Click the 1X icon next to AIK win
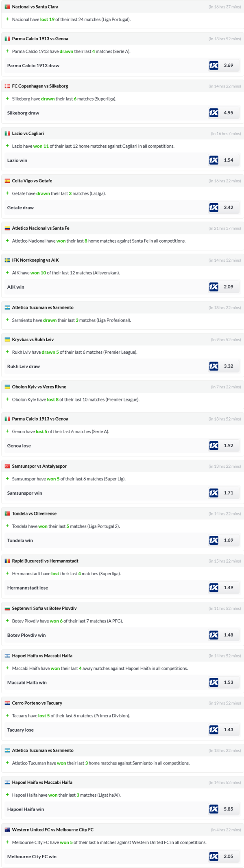Screen dimensions: 244x868 (213, 287)
